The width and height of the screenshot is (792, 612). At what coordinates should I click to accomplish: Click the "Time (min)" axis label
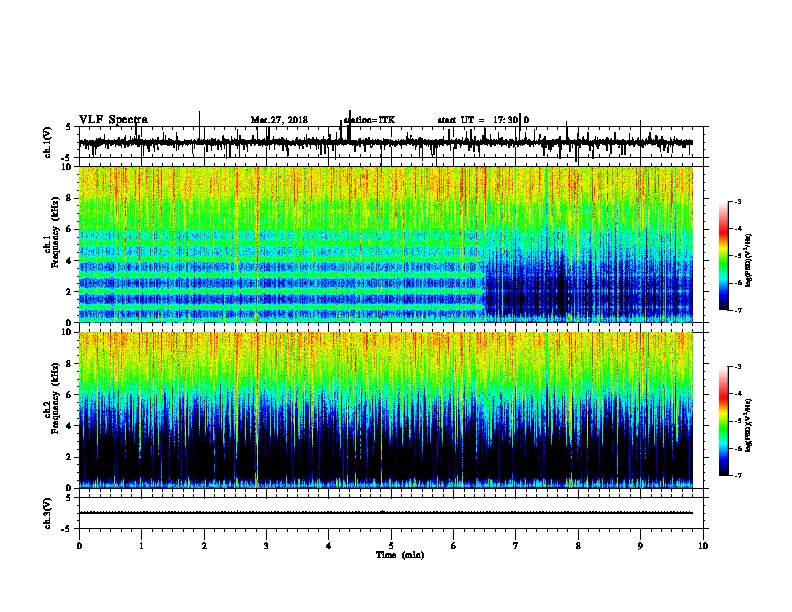[400, 555]
